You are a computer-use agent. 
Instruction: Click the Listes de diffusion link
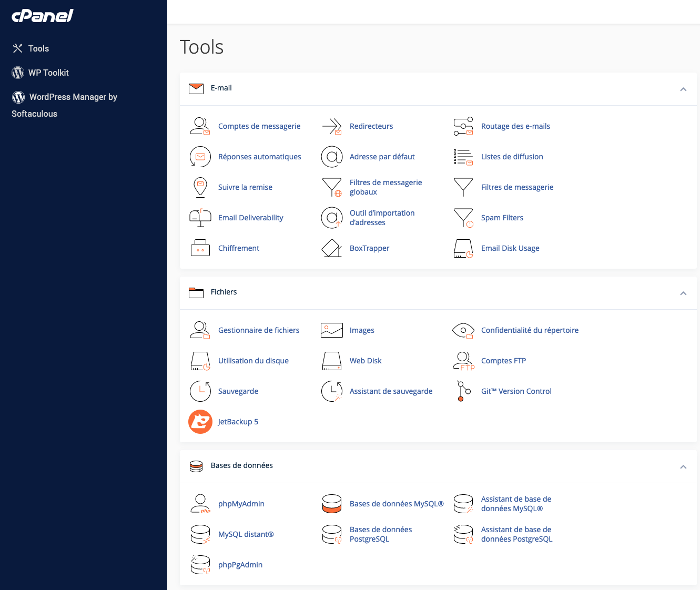[512, 157]
